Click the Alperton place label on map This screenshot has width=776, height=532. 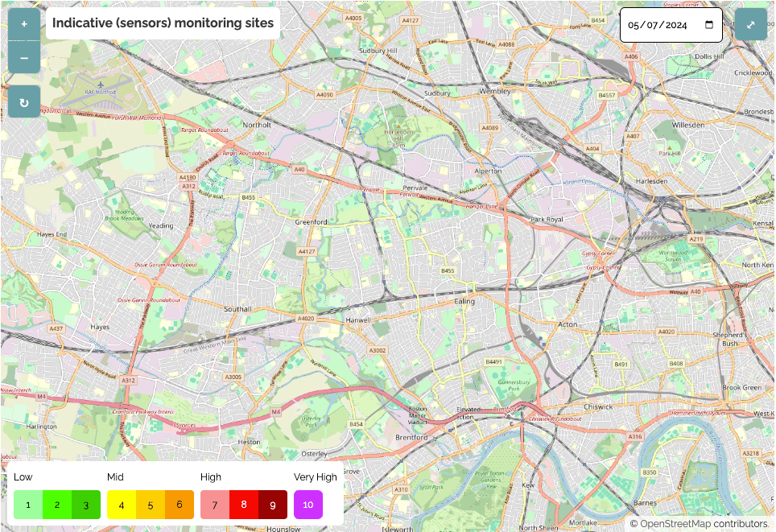[488, 171]
